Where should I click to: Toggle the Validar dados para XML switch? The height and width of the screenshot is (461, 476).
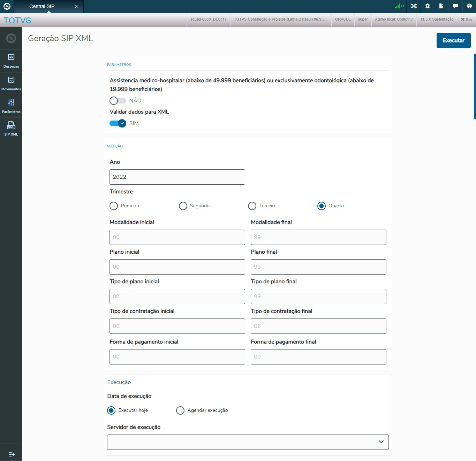coord(118,123)
